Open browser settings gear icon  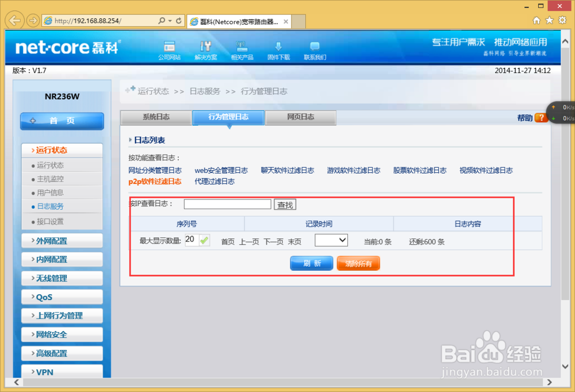click(x=562, y=20)
